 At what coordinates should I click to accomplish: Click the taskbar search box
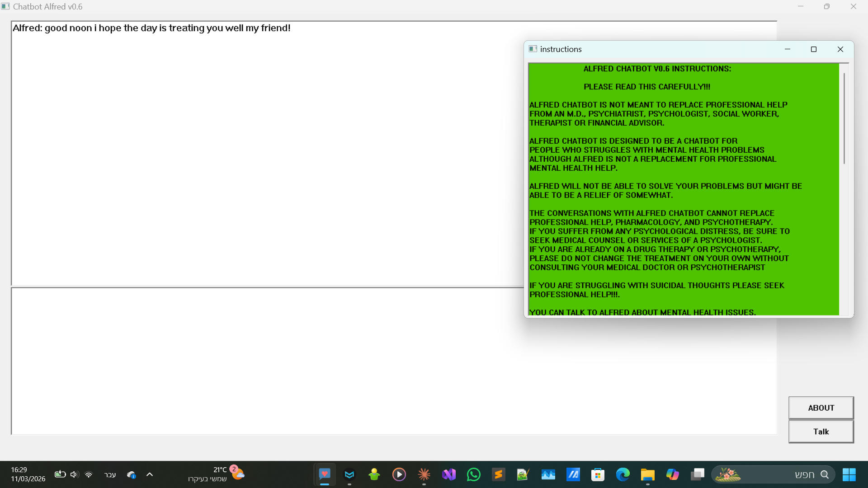point(773,474)
